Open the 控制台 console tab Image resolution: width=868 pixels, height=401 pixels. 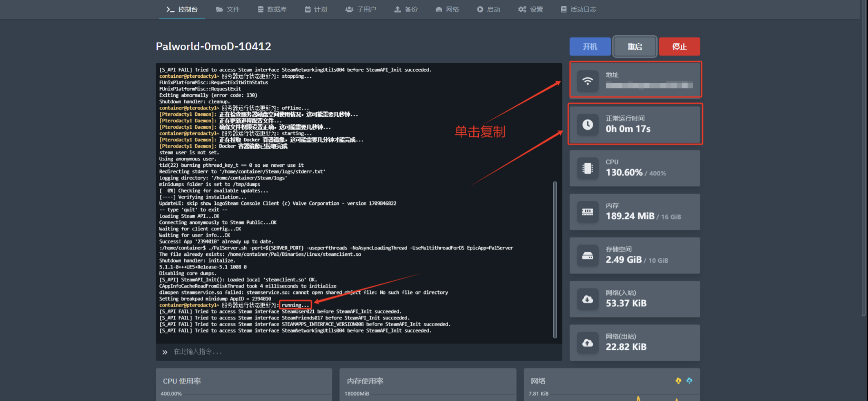[182, 9]
